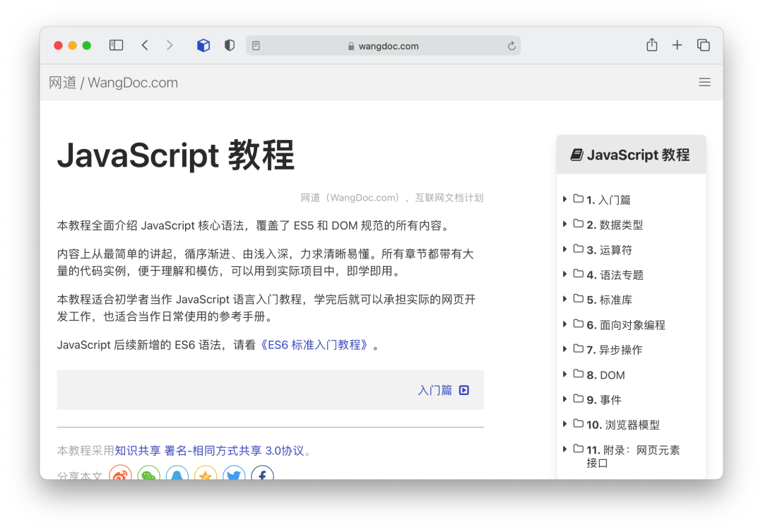The image size is (763, 532).
Task: Click folder icon of 8. DOM
Action: click(x=578, y=374)
